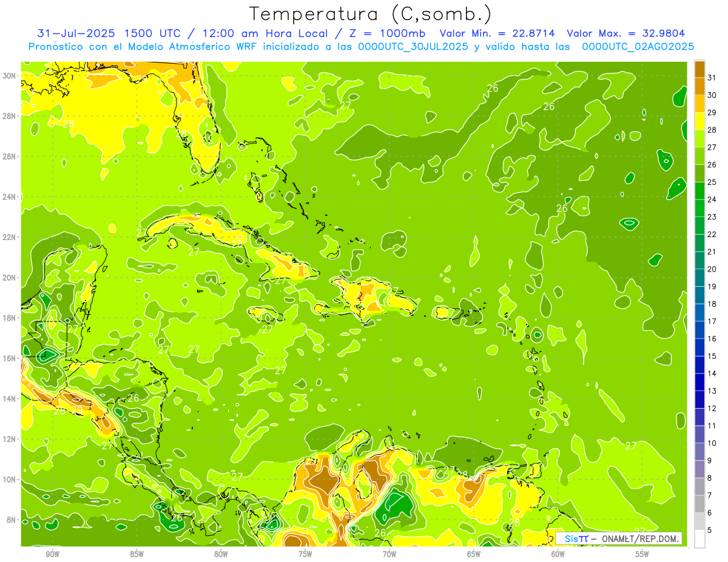Click the '10N' latitude axis label
This screenshot has width=728, height=562.
[9, 480]
